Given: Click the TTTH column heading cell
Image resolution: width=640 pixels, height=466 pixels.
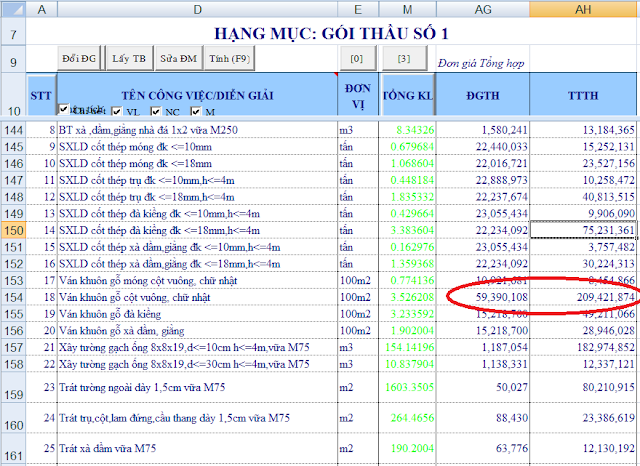Looking at the screenshot, I should (x=583, y=95).
